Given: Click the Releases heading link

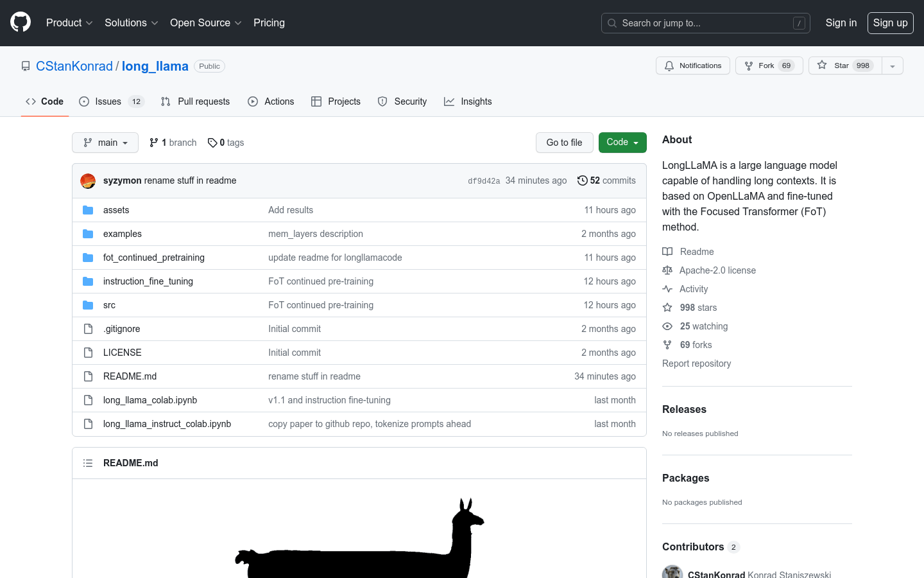Looking at the screenshot, I should (x=684, y=409).
